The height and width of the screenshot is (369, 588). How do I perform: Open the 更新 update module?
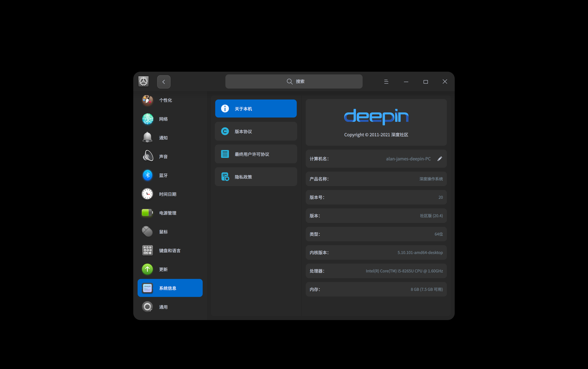[x=147, y=269]
